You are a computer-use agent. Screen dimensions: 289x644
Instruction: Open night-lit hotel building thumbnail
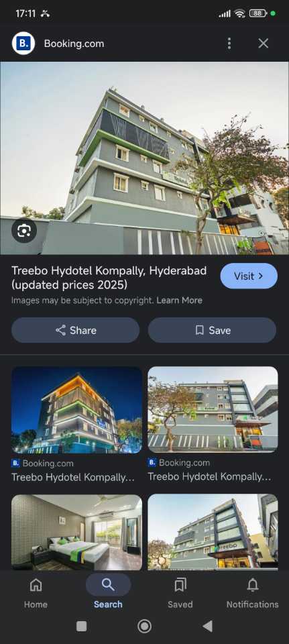[76, 410]
